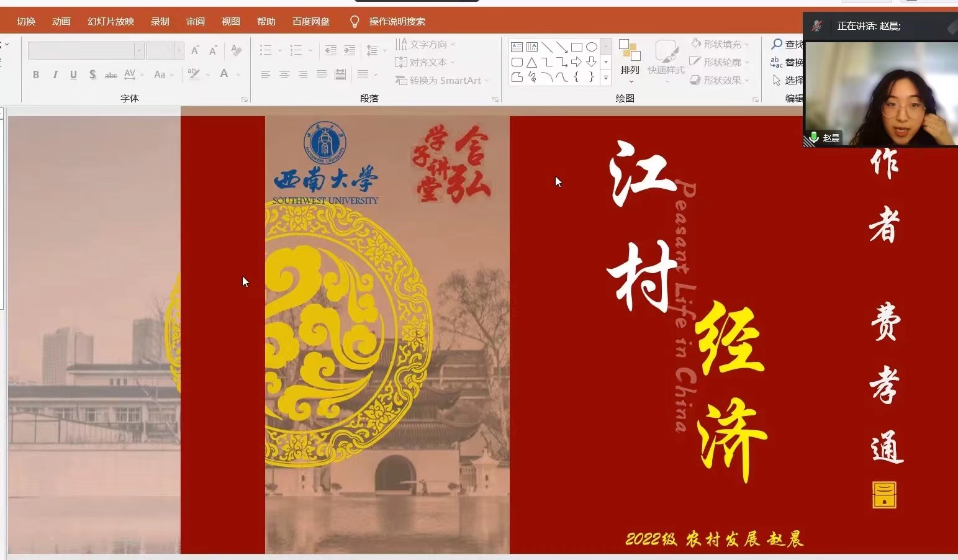Image resolution: width=958 pixels, height=560 pixels.
Task: Open the font name dropdown
Action: 139,50
